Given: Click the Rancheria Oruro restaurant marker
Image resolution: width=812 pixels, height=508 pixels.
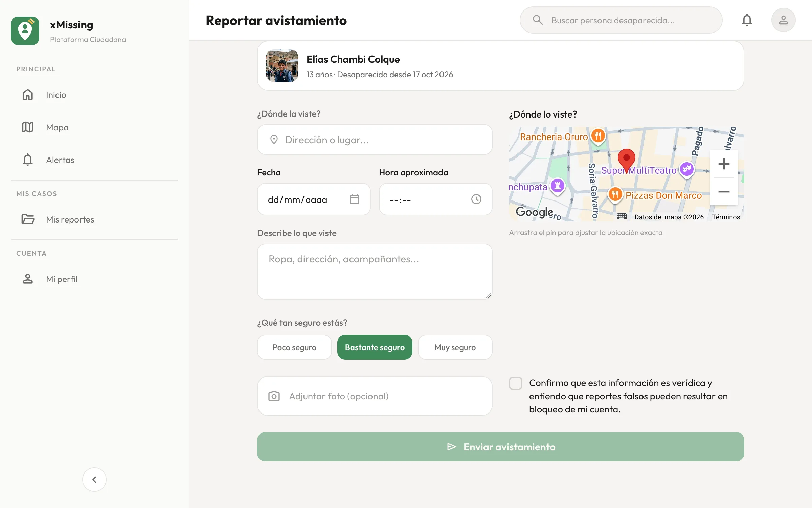Looking at the screenshot, I should (598, 136).
